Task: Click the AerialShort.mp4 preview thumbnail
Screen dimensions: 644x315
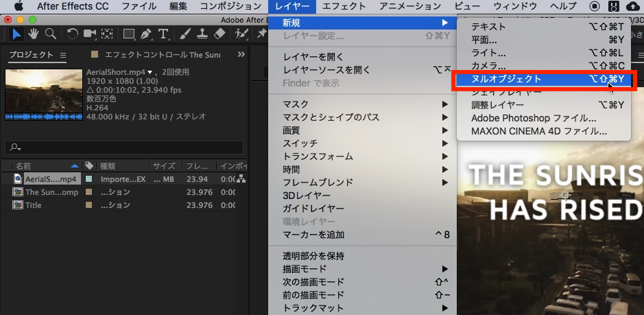Action: tap(43, 94)
